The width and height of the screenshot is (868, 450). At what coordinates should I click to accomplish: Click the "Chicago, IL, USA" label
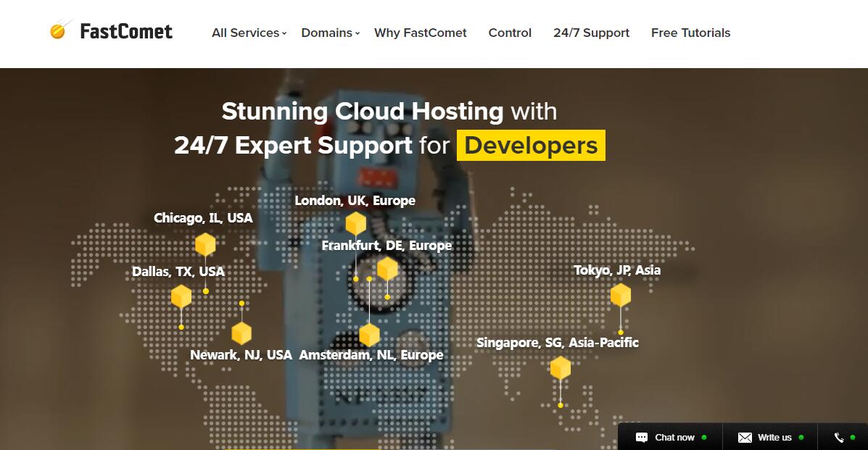[x=203, y=218]
